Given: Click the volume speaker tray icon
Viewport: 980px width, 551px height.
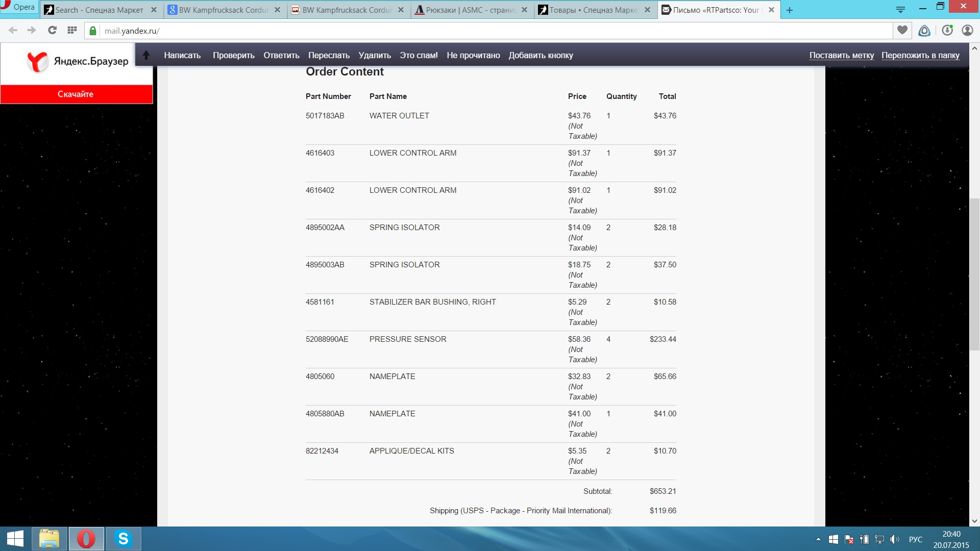Looking at the screenshot, I should coord(894,539).
